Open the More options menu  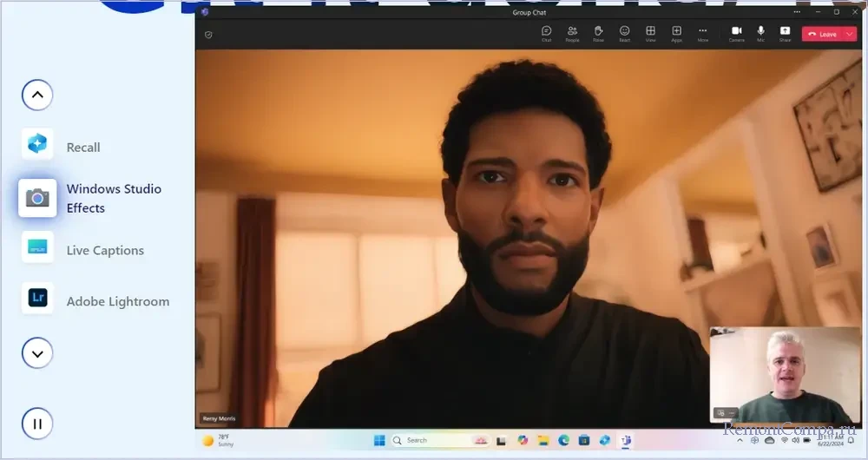click(x=702, y=33)
